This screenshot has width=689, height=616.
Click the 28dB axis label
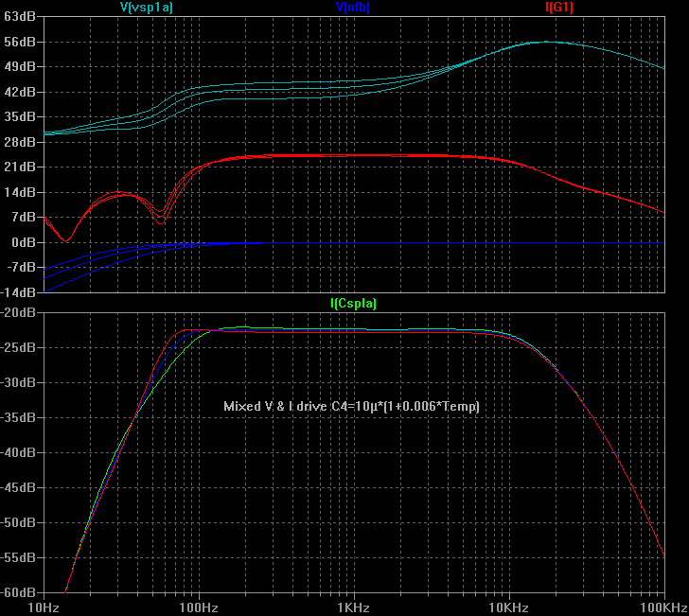click(19, 142)
